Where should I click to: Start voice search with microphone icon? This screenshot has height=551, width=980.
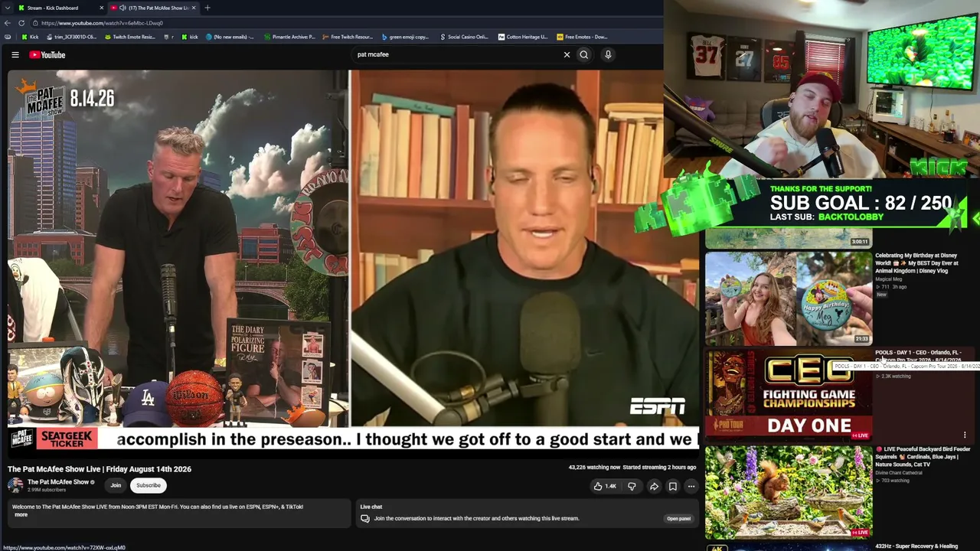click(x=608, y=54)
